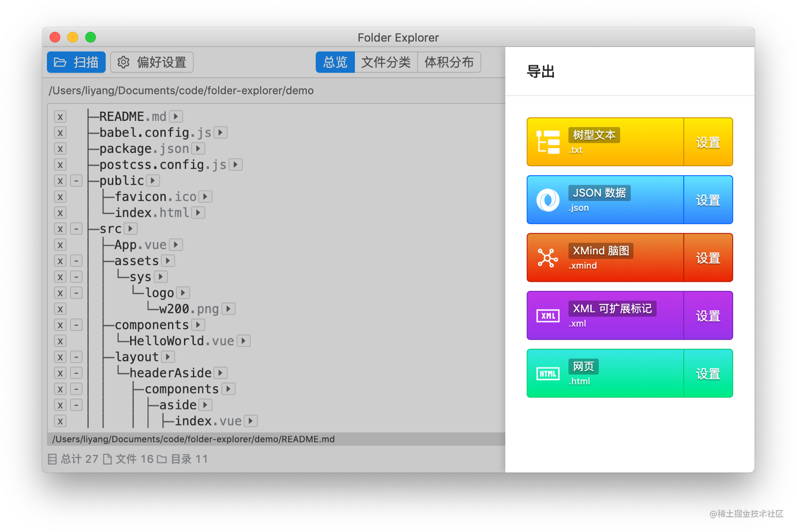This screenshot has height=532, width=797.
Task: Collapse headerAside folder with minus button
Action: click(76, 373)
